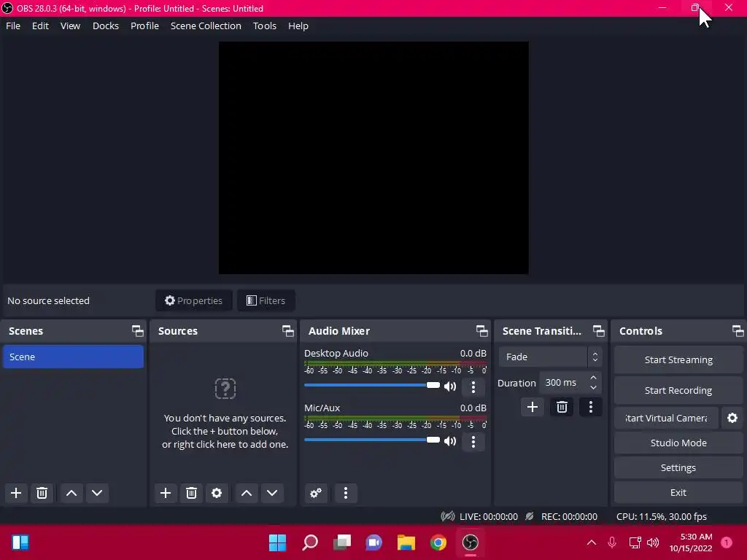
Task: Move scene up in Scenes panel
Action: click(71, 493)
